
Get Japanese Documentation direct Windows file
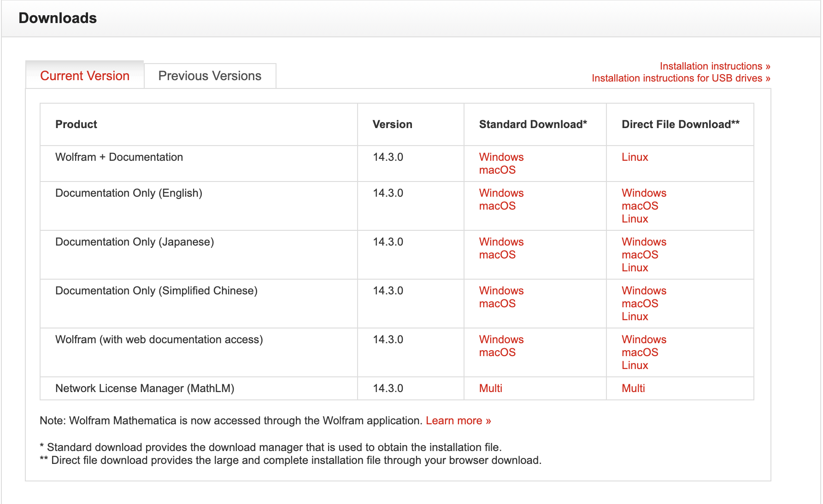[644, 242]
